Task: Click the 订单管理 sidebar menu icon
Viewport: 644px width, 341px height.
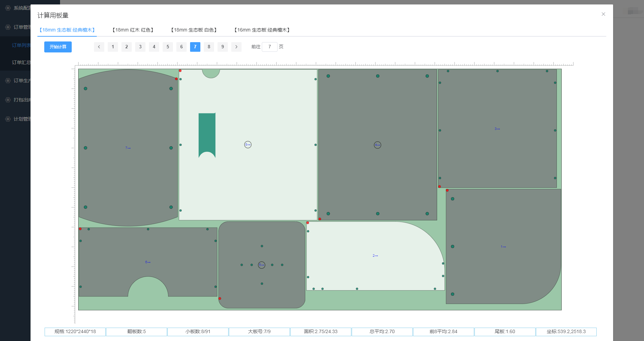Action: tap(8, 27)
